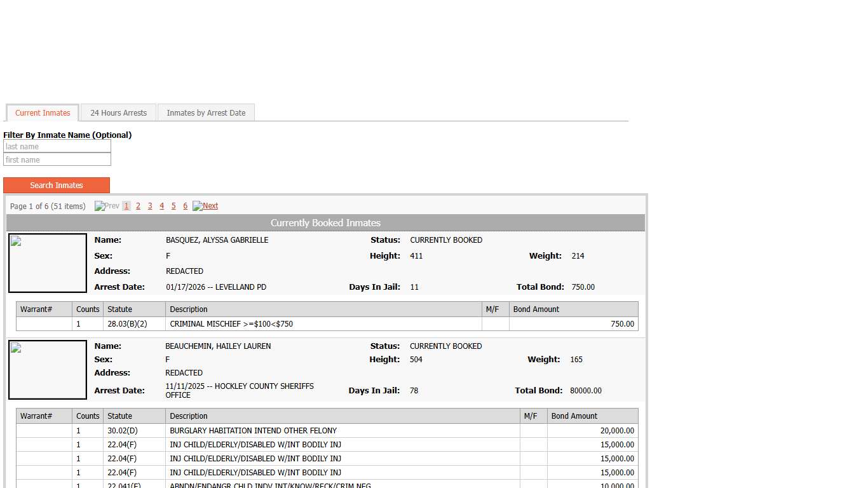
Task: Navigate to results page 4
Action: coord(161,206)
